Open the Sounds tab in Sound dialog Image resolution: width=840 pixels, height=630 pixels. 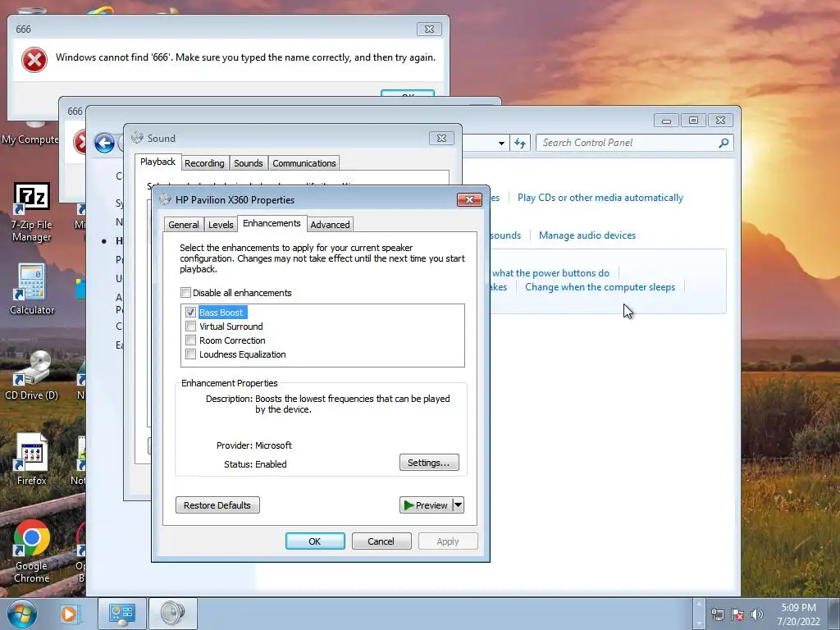coord(248,163)
